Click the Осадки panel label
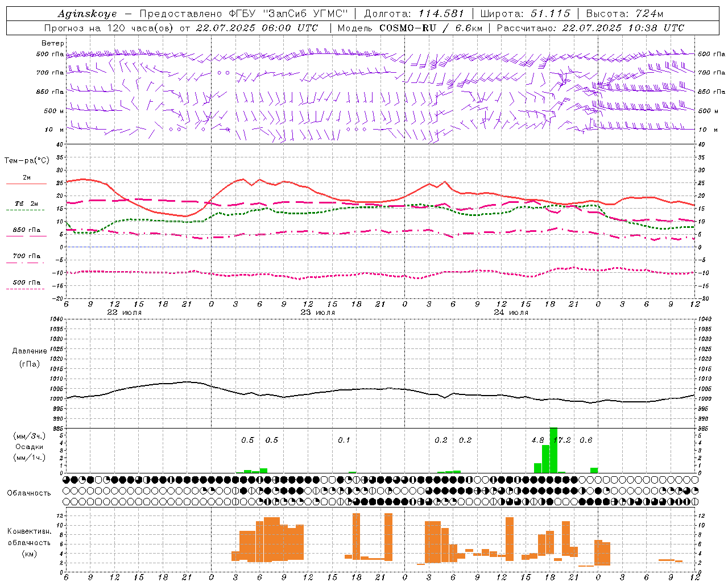The image size is (728, 582). click(x=30, y=447)
